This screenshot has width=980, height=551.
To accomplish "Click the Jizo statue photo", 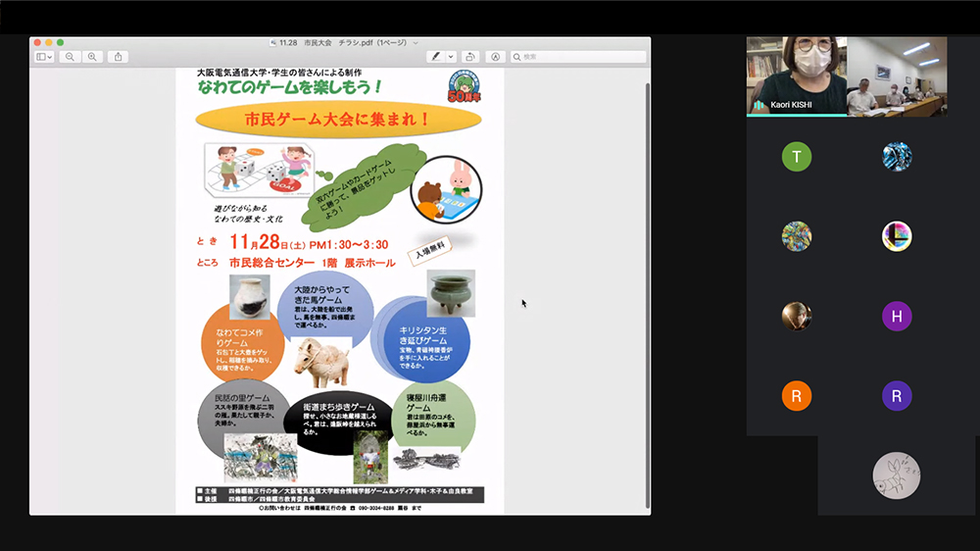I will [370, 459].
